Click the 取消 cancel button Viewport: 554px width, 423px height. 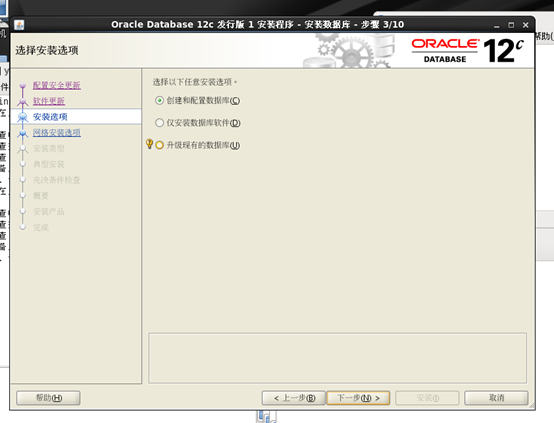tap(496, 398)
